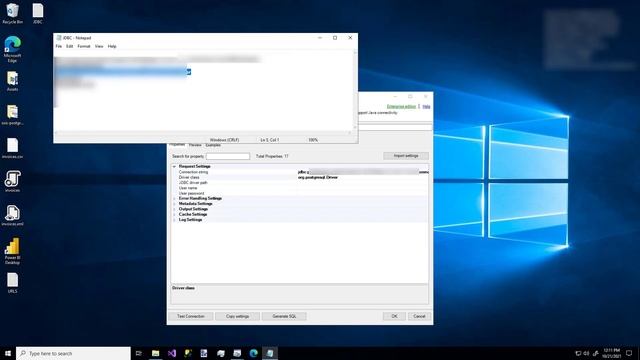Show the taskbar clock and calendar
Screen dimensions: 640x360
[611, 353]
